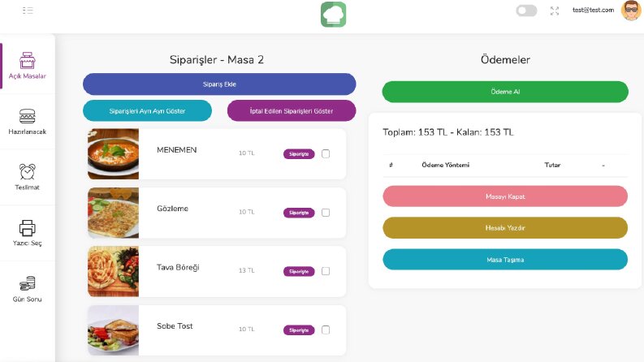Click the Ödeme Yöntemi column header
Viewport: 644px width, 362px height.
[x=446, y=165]
